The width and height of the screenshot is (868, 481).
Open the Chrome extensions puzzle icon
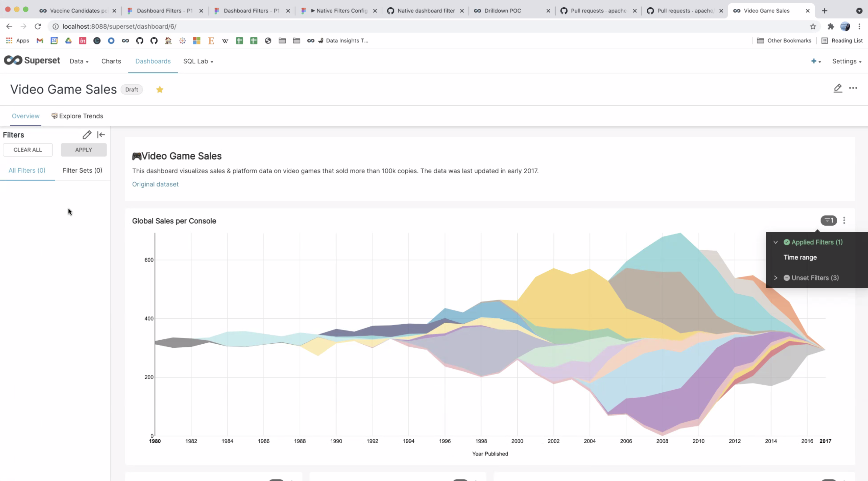coord(831,26)
